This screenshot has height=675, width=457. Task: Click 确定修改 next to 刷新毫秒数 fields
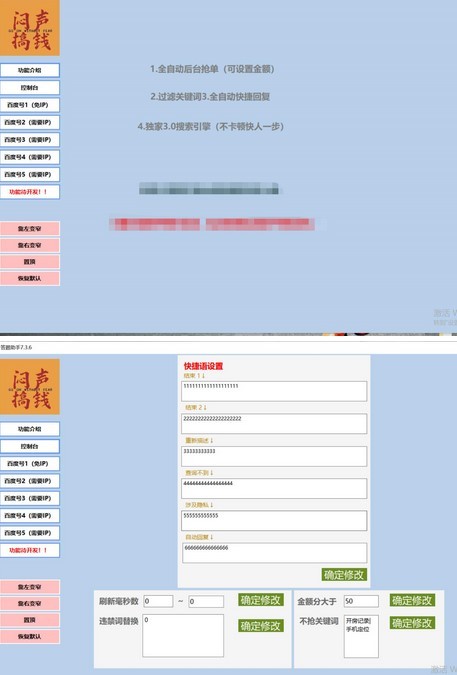pos(261,600)
